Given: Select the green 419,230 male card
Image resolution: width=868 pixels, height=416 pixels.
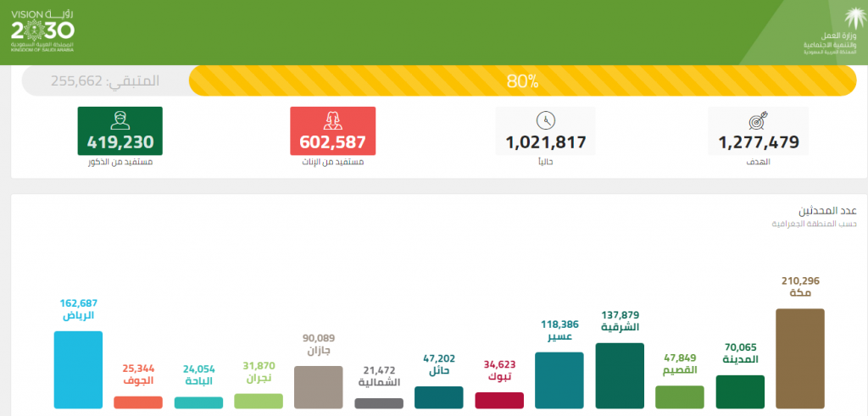Looking at the screenshot, I should (x=120, y=131).
